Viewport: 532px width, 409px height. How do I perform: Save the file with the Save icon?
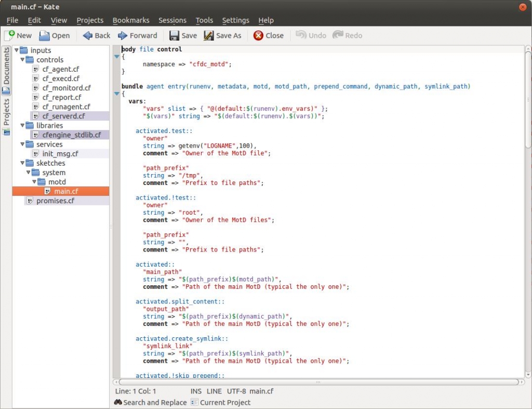175,35
